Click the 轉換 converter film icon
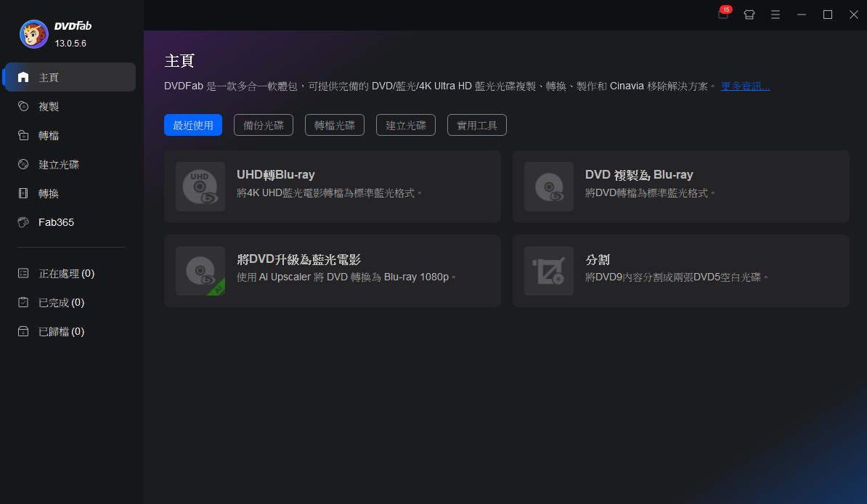 pos(23,193)
